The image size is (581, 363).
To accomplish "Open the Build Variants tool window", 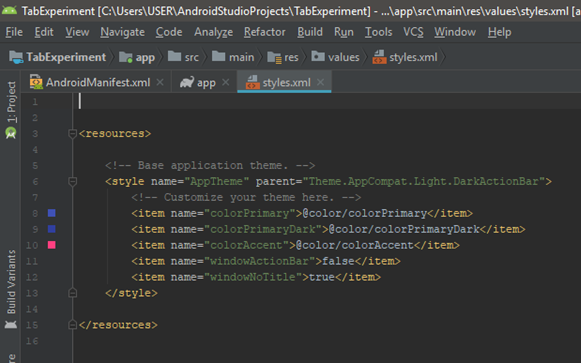I will [11, 282].
